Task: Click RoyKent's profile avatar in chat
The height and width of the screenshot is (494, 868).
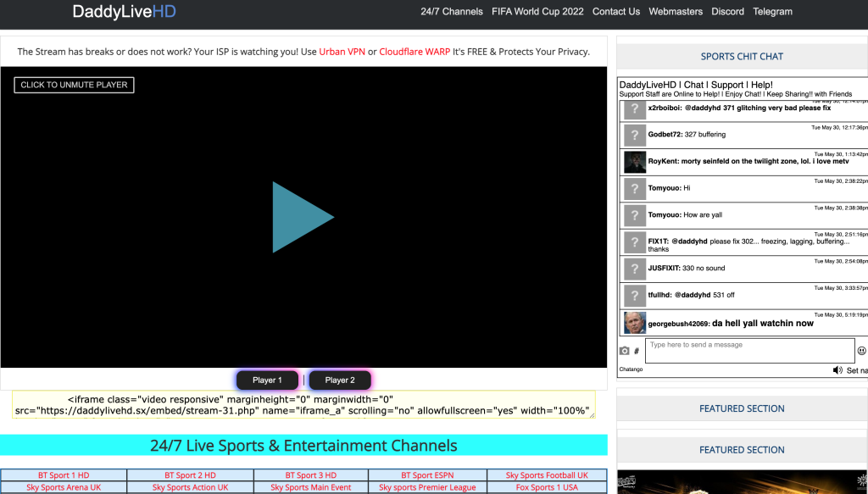Action: (x=635, y=161)
